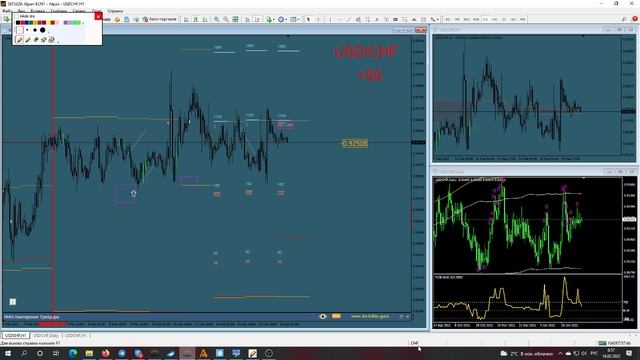Draw a horizontal line tool

(339, 19)
